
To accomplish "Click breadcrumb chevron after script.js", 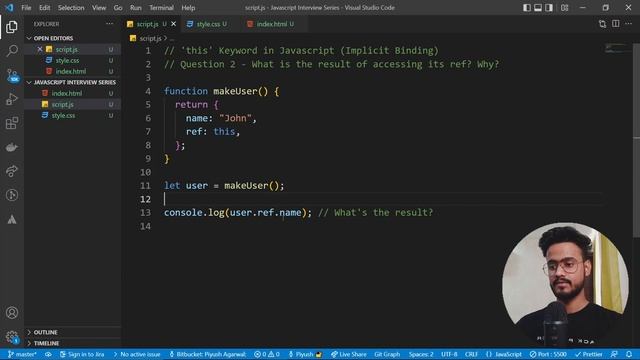I will pyautogui.click(x=165, y=38).
